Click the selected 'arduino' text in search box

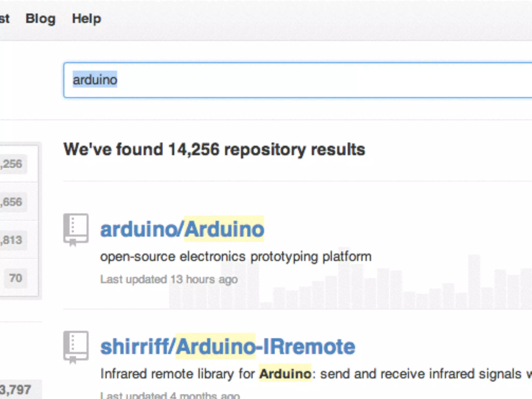coord(95,79)
